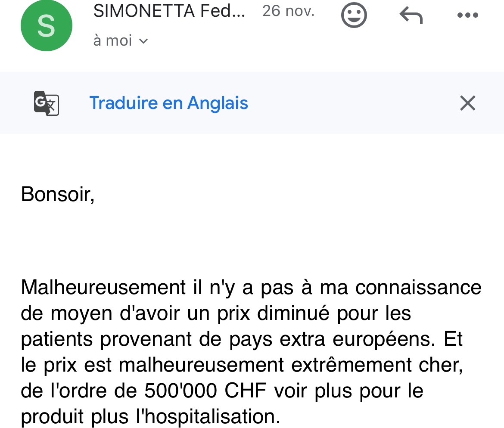The image size is (504, 428).
Task: Tap the green S sender avatar
Action: 46,25
